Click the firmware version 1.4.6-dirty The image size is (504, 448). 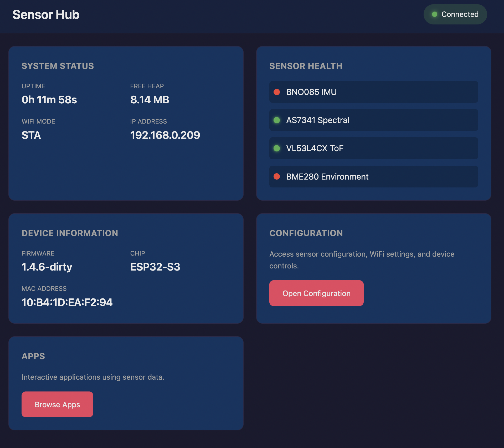(47, 267)
